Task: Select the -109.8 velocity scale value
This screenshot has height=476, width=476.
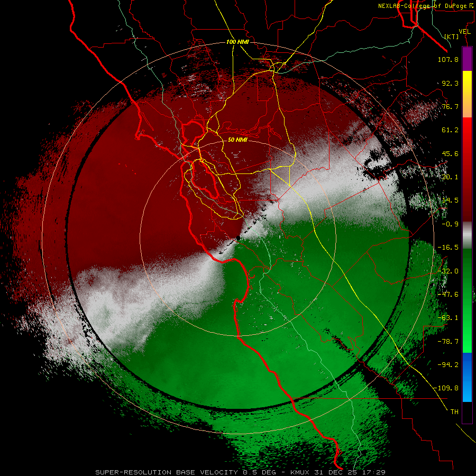Action: [446, 388]
